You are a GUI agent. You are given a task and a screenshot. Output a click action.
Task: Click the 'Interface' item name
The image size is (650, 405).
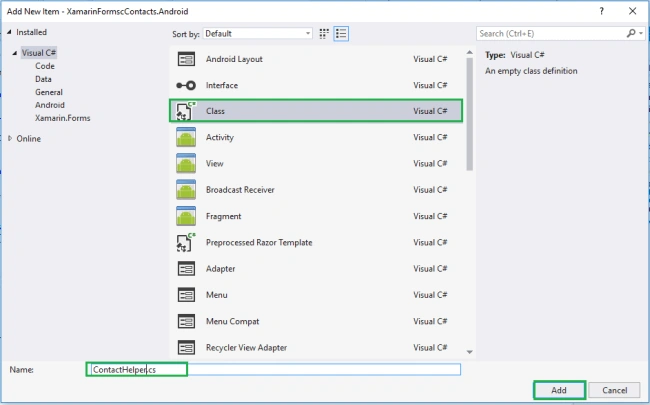(x=222, y=85)
